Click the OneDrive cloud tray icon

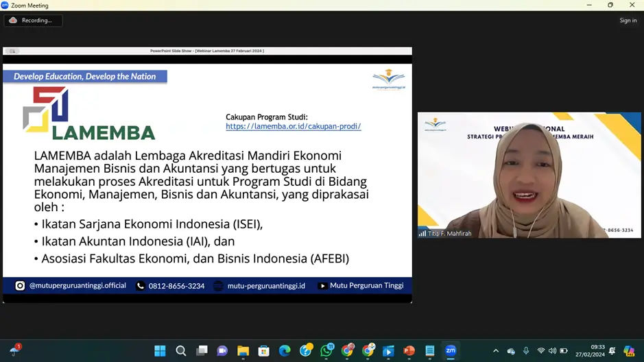511,351
